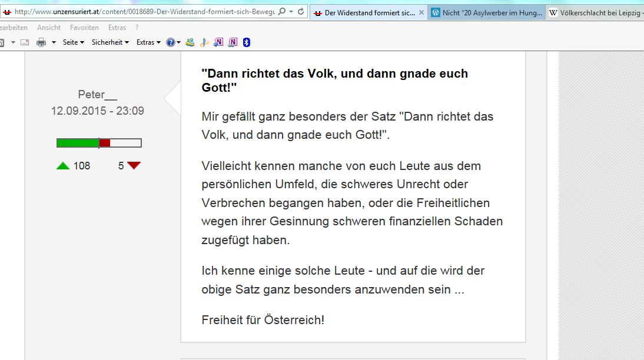Click the refresh icon in address bar
This screenshot has width=644, height=360.
(301, 12)
